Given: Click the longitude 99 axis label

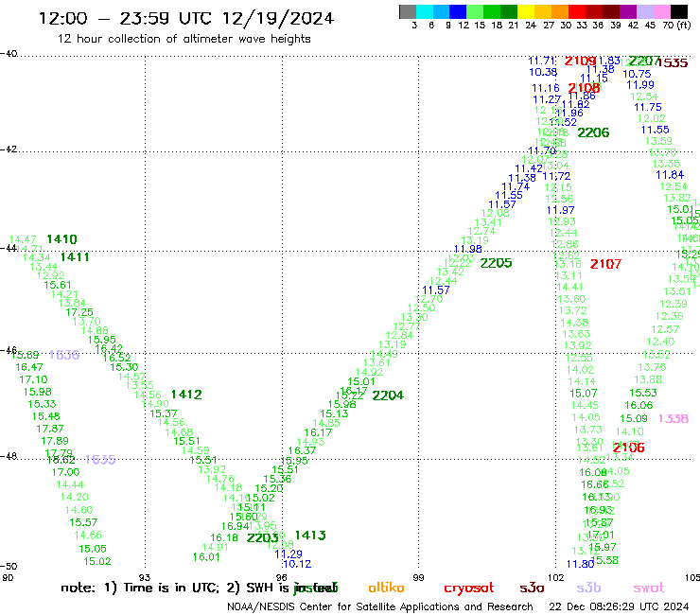Looking at the screenshot, I should [x=418, y=577].
